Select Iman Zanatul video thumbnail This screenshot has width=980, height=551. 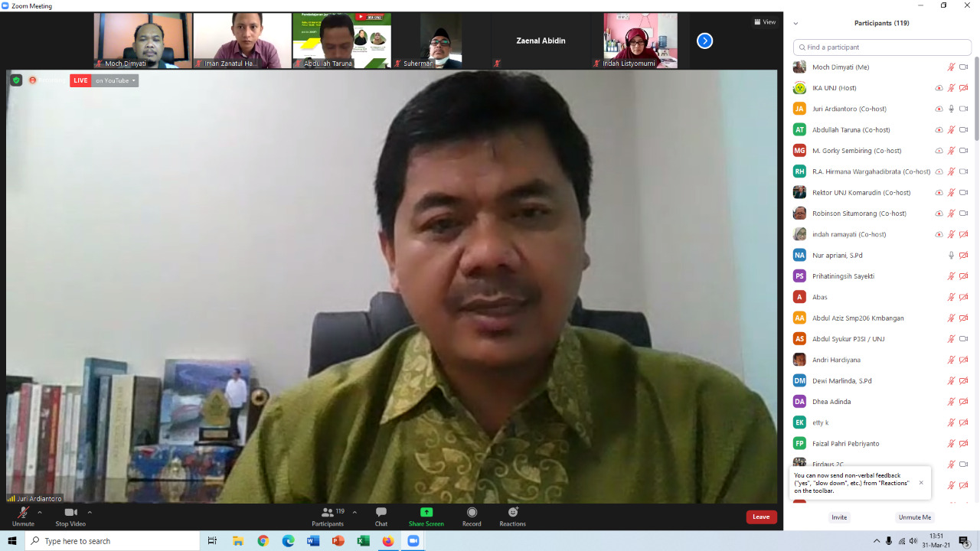(242, 41)
